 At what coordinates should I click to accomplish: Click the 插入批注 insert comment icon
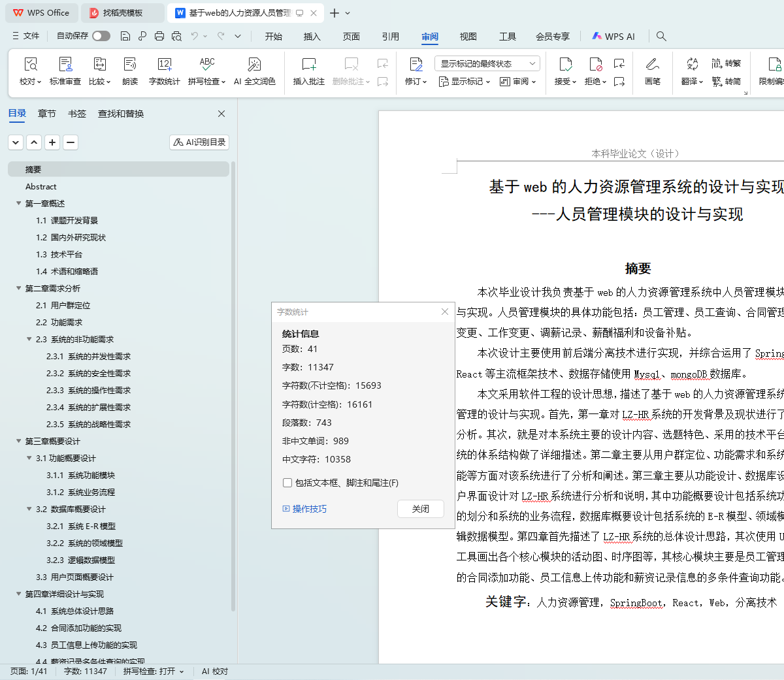pos(308,71)
